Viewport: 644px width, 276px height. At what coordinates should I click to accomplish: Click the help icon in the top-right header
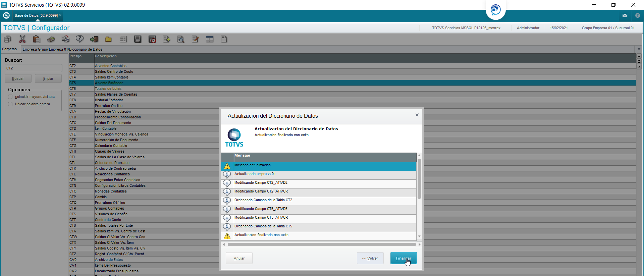pyautogui.click(x=638, y=15)
